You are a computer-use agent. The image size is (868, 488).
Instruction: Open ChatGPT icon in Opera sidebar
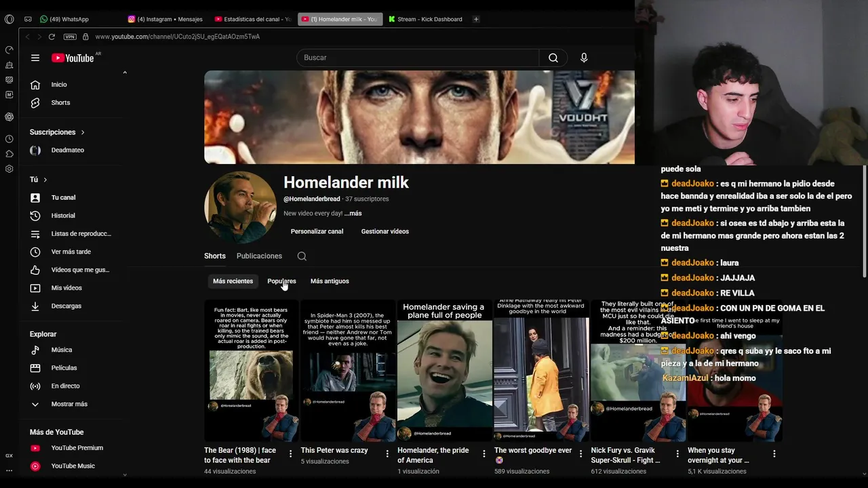[9, 117]
